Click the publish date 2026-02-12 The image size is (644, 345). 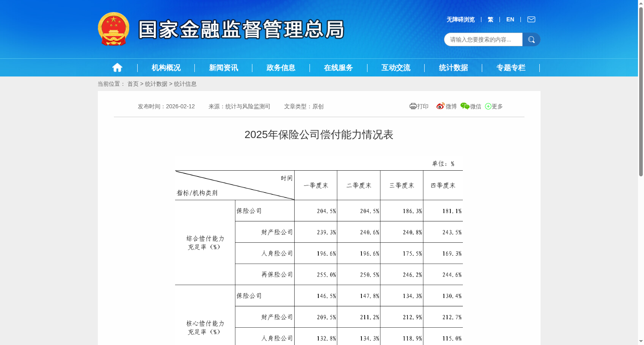180,106
